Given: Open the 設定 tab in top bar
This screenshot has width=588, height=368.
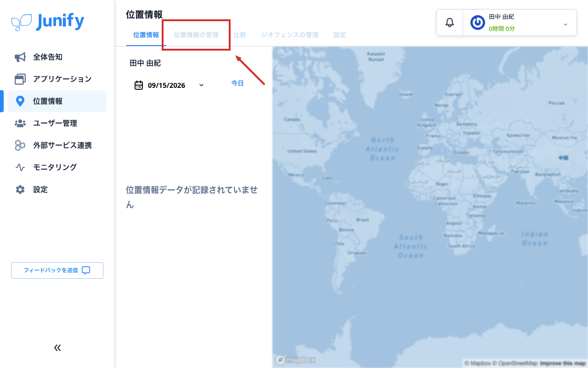Looking at the screenshot, I should (x=340, y=35).
